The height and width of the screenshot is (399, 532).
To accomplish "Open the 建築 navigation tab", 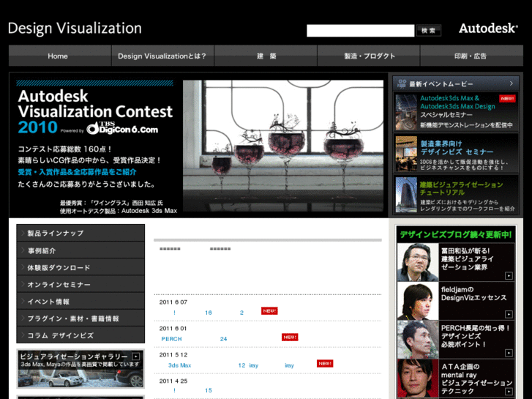I will [x=266, y=56].
